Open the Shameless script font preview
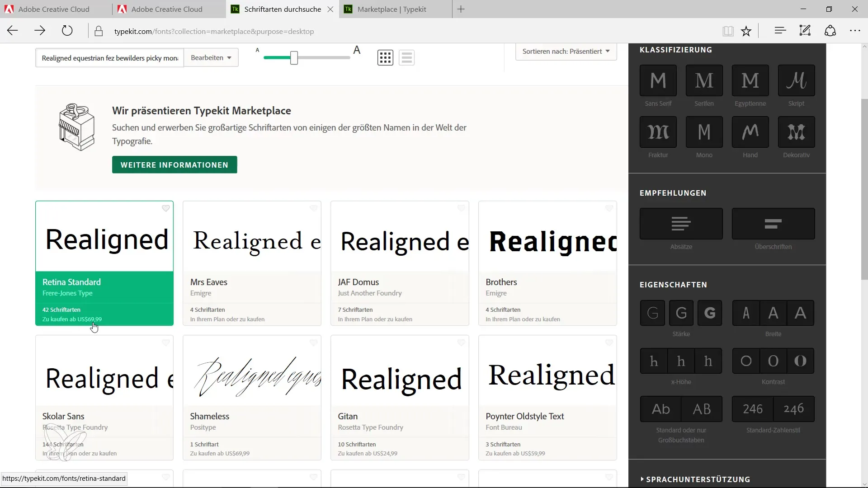 (252, 371)
